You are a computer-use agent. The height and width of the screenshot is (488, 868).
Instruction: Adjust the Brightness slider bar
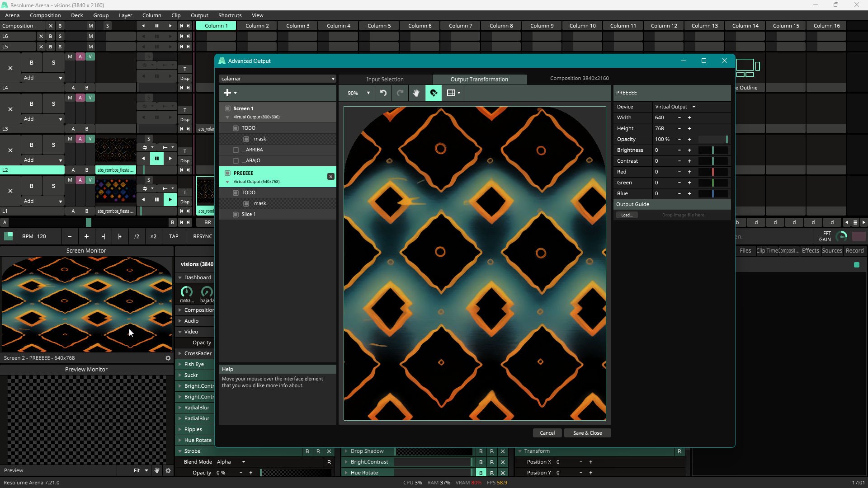tap(713, 150)
